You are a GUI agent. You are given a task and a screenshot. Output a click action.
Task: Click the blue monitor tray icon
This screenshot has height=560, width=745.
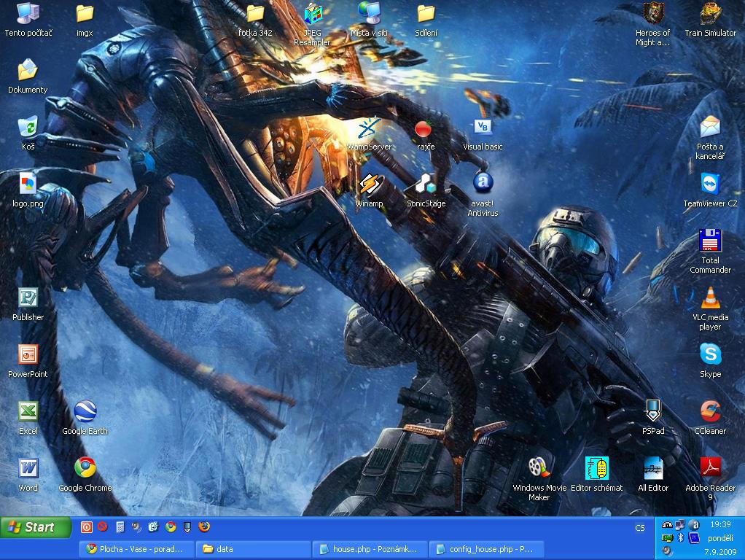(694, 538)
